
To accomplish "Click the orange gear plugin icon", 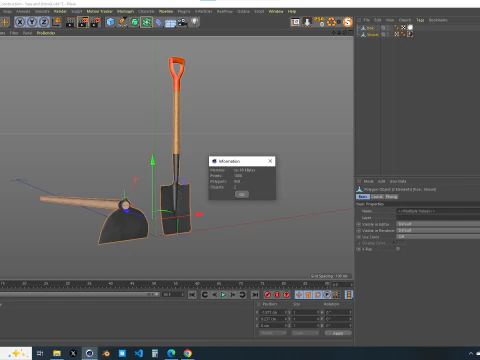I will coord(331,22).
